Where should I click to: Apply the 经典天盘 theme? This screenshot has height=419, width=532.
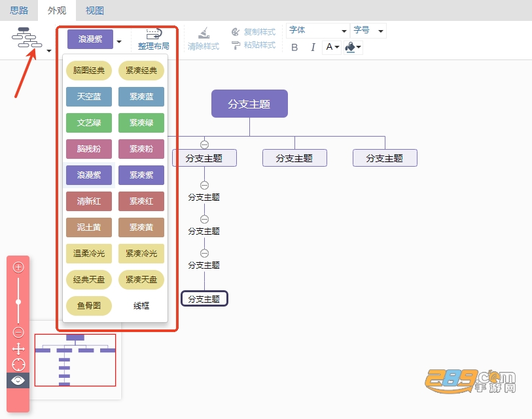pos(89,280)
